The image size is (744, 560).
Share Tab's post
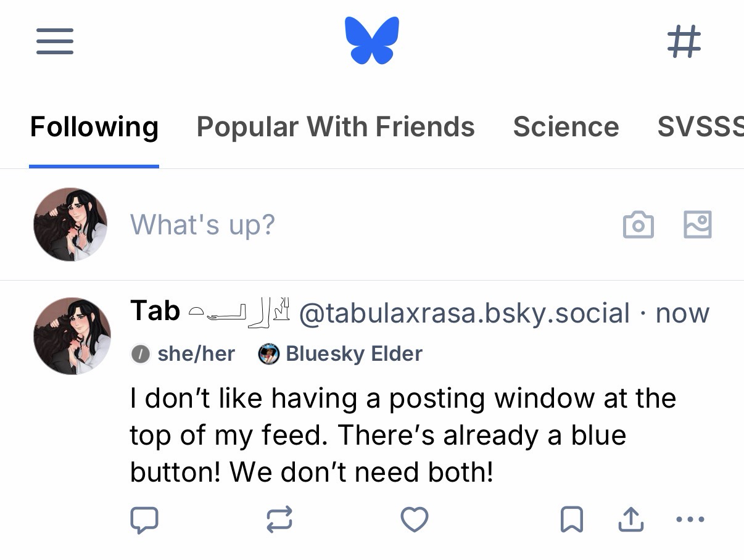click(630, 520)
